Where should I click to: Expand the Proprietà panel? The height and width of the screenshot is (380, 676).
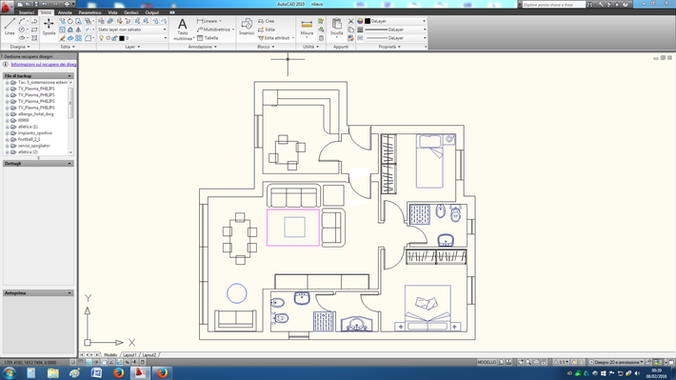click(x=389, y=47)
